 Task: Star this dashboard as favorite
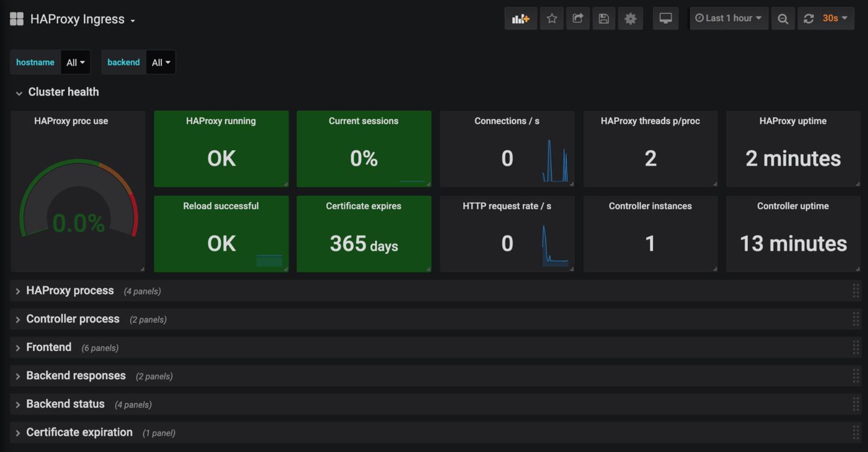click(552, 18)
